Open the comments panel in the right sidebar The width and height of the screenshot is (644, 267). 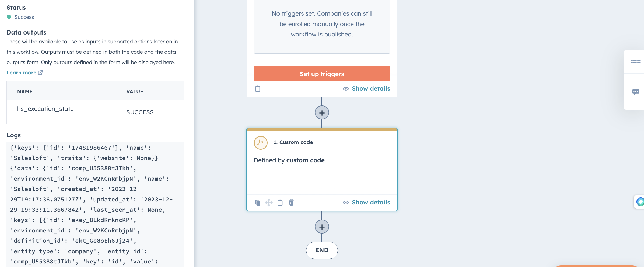pyautogui.click(x=636, y=92)
